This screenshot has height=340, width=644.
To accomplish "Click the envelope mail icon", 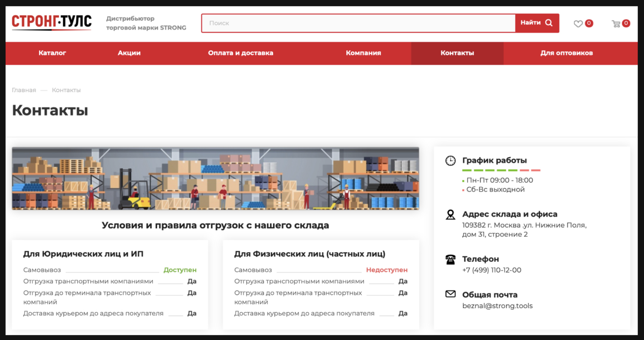I will 450,294.
